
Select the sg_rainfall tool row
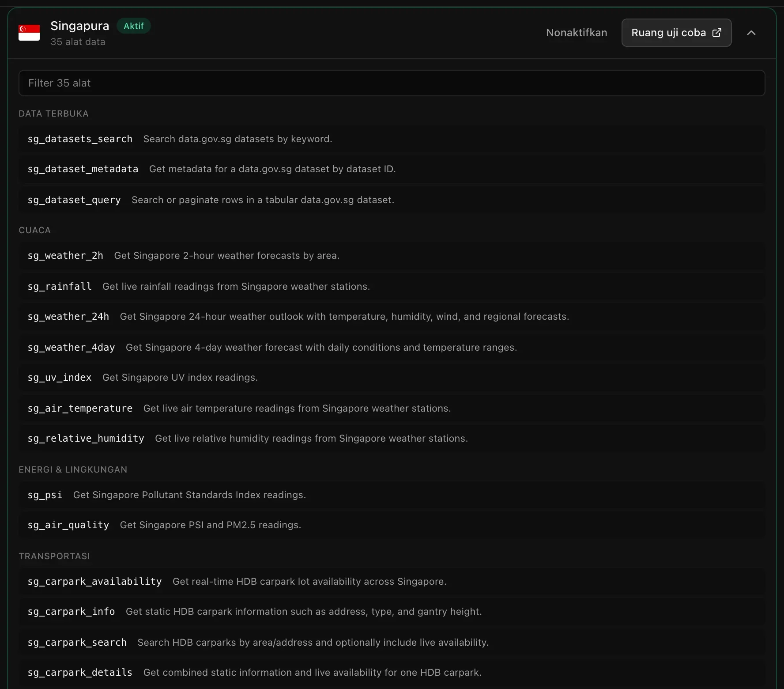click(x=392, y=286)
